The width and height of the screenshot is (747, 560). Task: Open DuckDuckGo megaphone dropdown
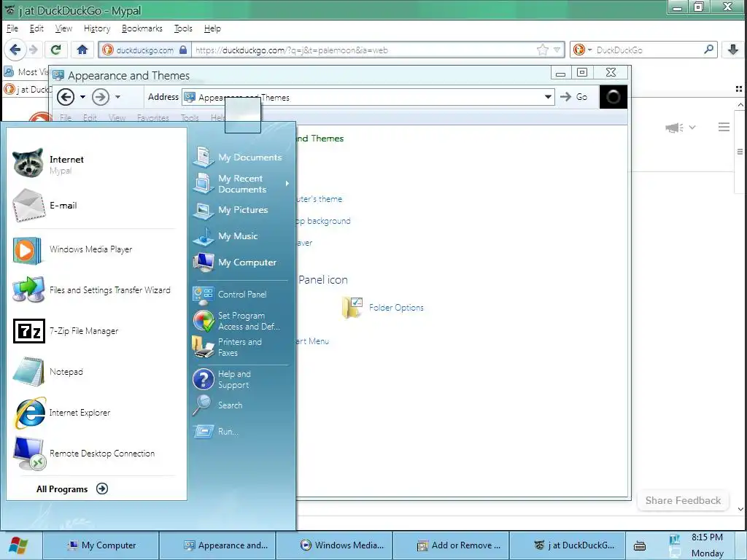[681, 128]
